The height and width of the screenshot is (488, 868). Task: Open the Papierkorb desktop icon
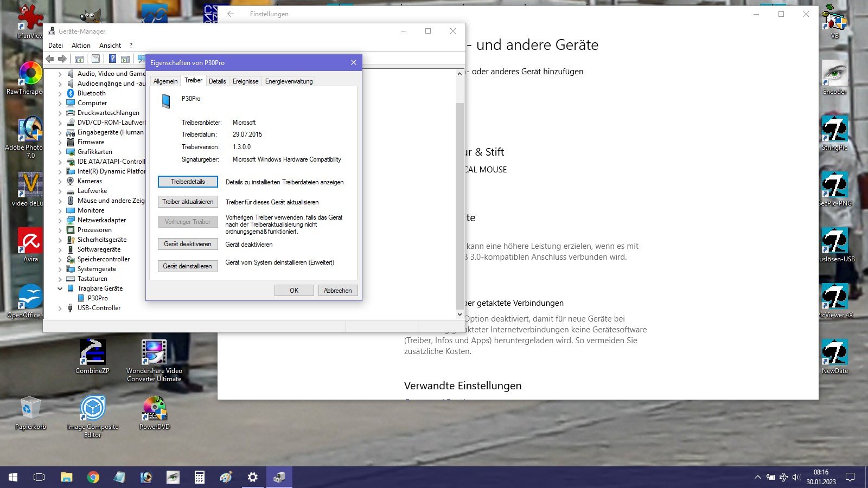tap(30, 412)
